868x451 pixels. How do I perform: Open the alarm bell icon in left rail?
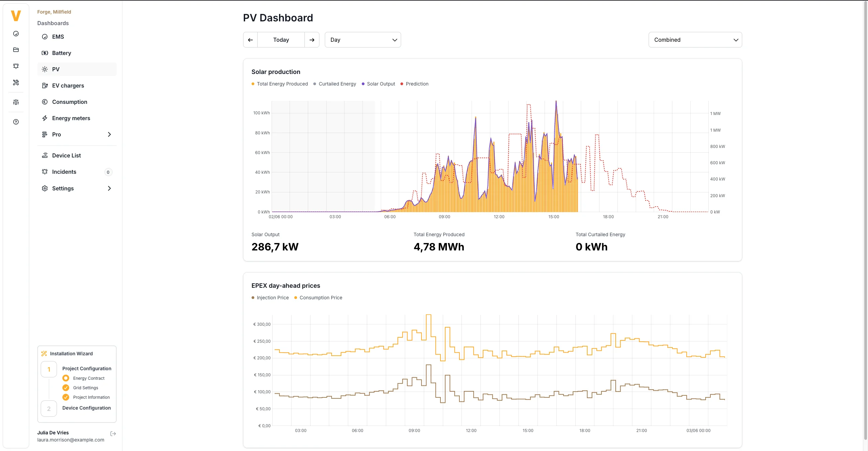(x=16, y=66)
